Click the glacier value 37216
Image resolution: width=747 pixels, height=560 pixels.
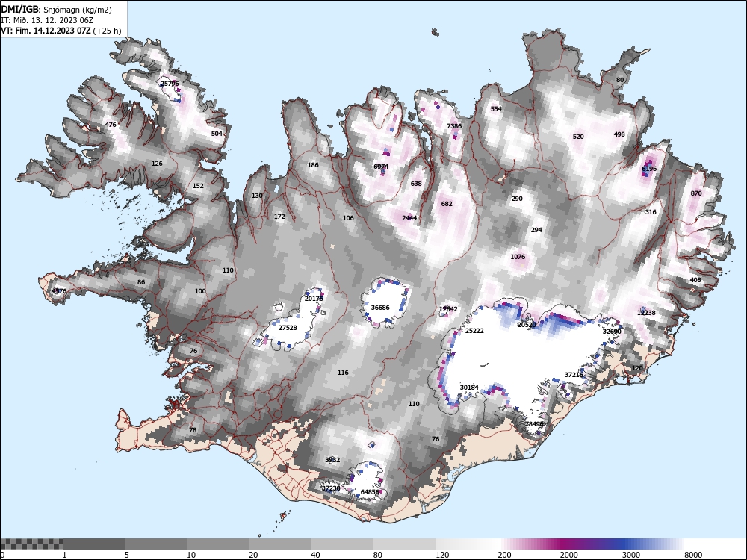574,375
